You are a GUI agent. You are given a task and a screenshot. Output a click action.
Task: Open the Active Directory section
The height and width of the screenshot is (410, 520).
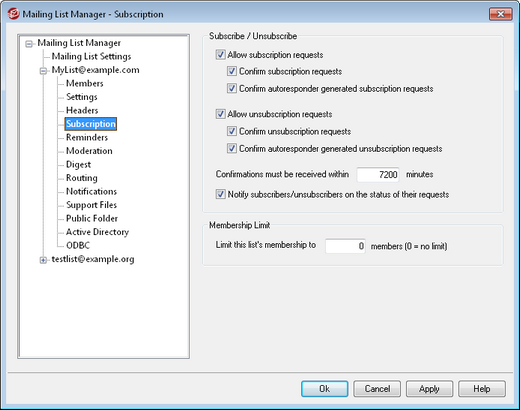tap(97, 232)
